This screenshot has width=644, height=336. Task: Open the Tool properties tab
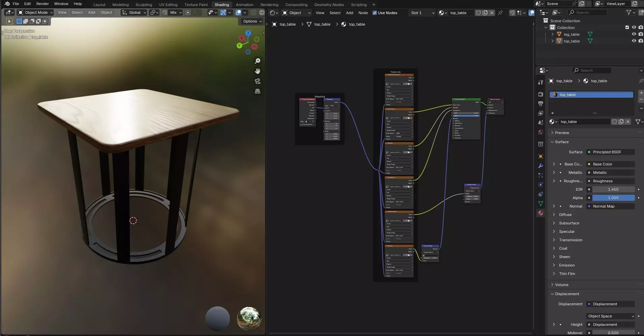[x=541, y=82]
